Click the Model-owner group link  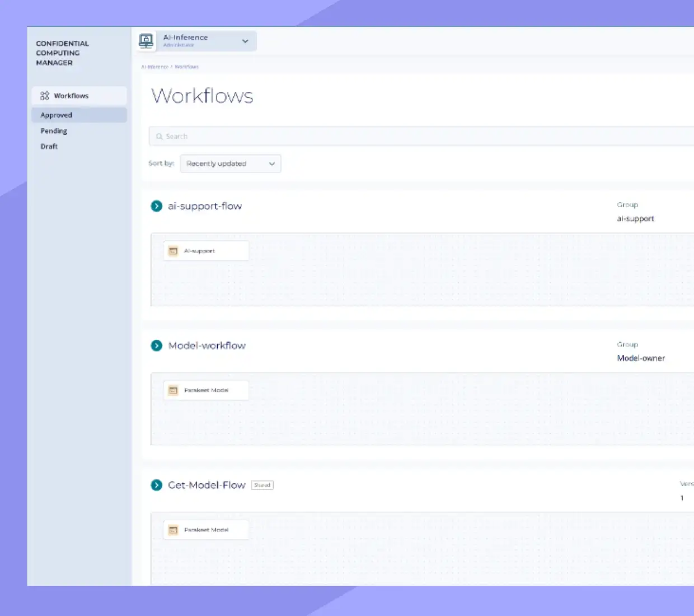640,358
